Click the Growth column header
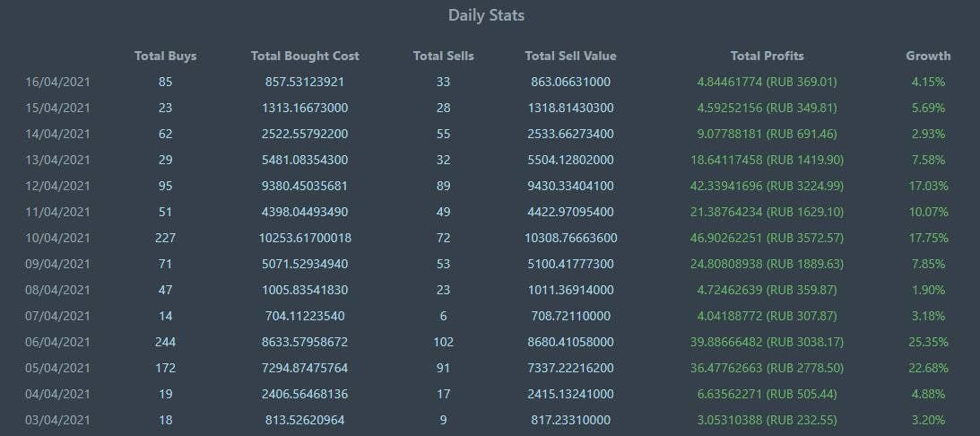The image size is (980, 436). [928, 56]
